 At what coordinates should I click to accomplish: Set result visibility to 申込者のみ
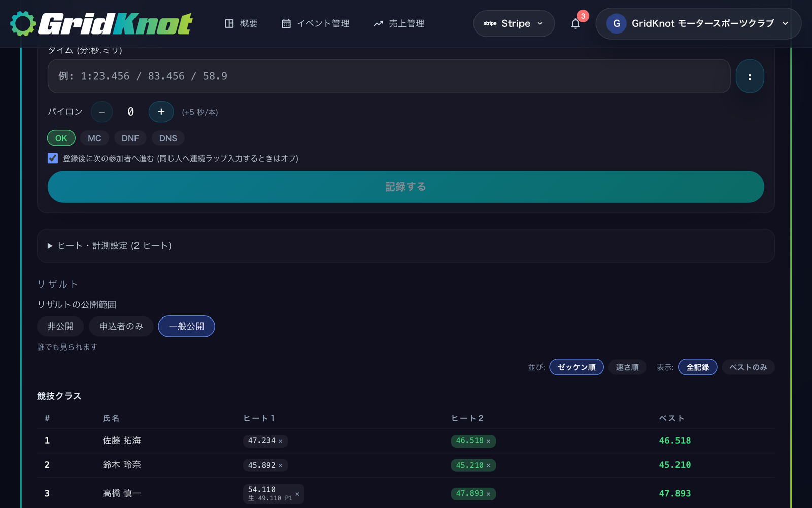(121, 326)
